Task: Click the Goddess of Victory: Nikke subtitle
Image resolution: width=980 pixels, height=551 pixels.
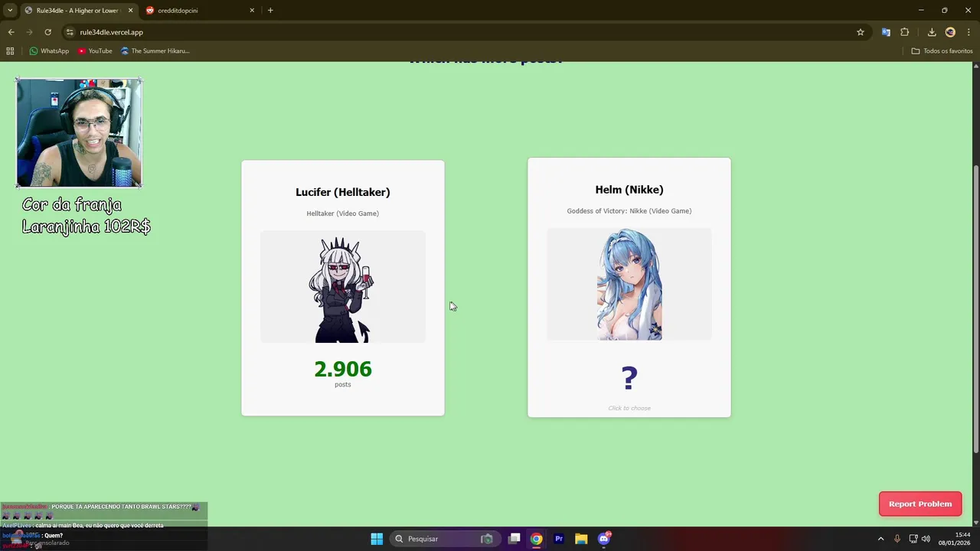Action: pos(629,211)
